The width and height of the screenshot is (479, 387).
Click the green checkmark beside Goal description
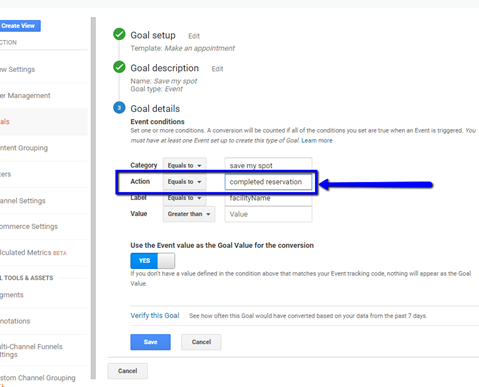point(119,67)
